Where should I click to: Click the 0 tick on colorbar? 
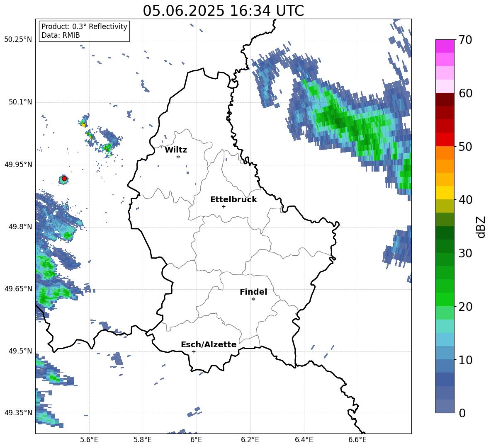pyautogui.click(x=462, y=413)
